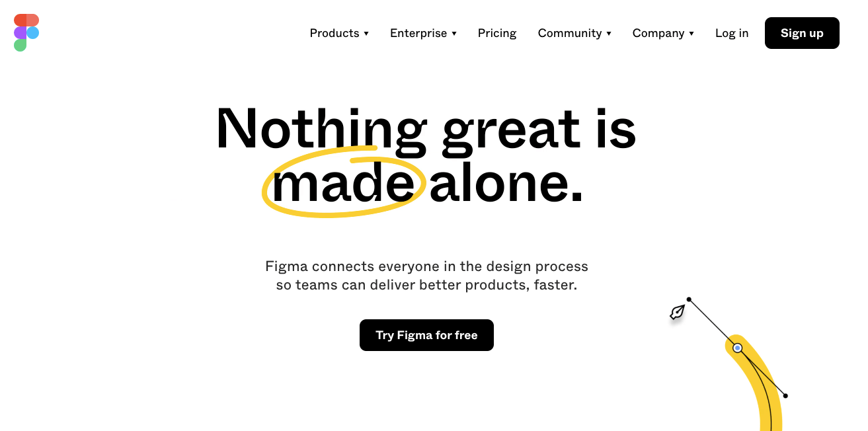Click the Log in link
Viewport: 868px width, 431px height.
[x=732, y=33]
